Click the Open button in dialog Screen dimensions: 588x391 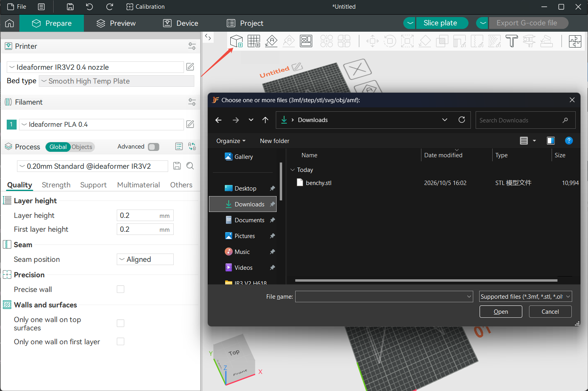click(x=501, y=312)
